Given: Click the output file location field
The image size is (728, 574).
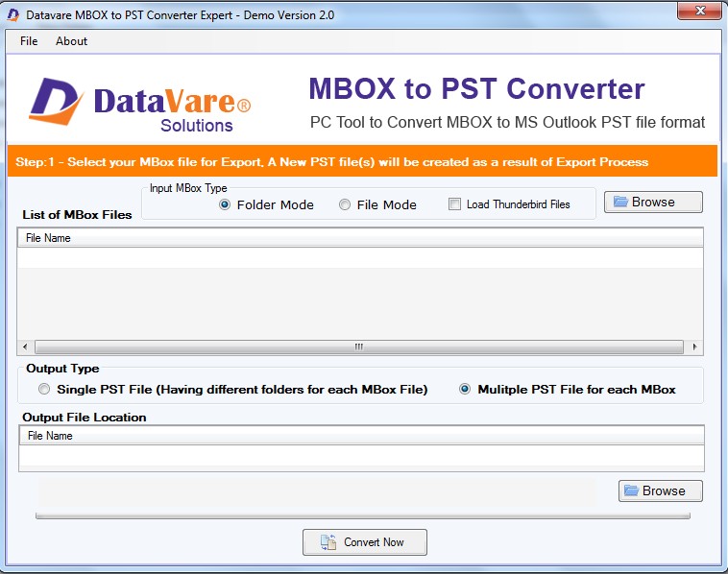Looking at the screenshot, I should [362, 455].
